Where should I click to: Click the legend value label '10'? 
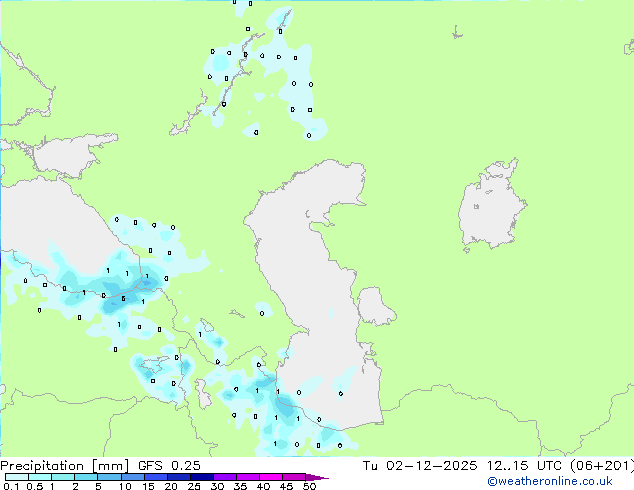(x=125, y=486)
